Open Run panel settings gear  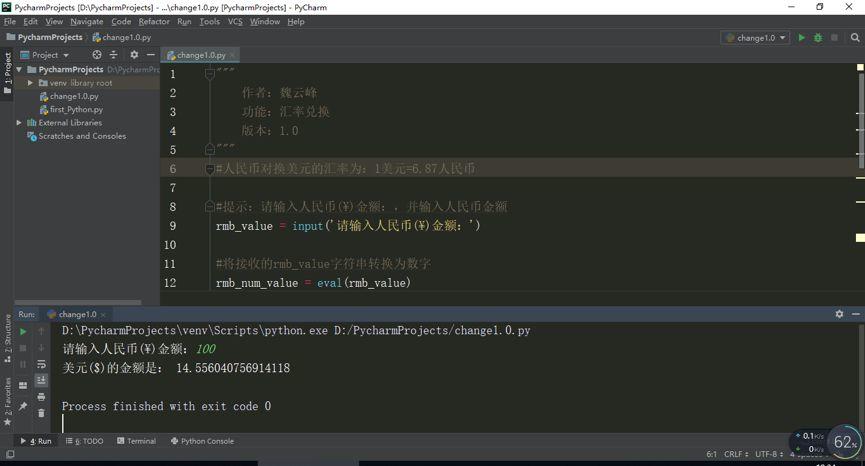[839, 314]
